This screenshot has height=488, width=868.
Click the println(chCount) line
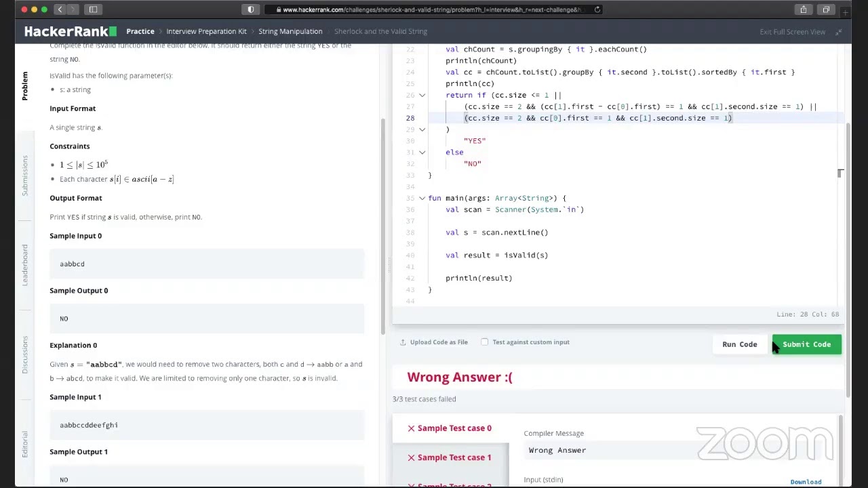pos(481,61)
